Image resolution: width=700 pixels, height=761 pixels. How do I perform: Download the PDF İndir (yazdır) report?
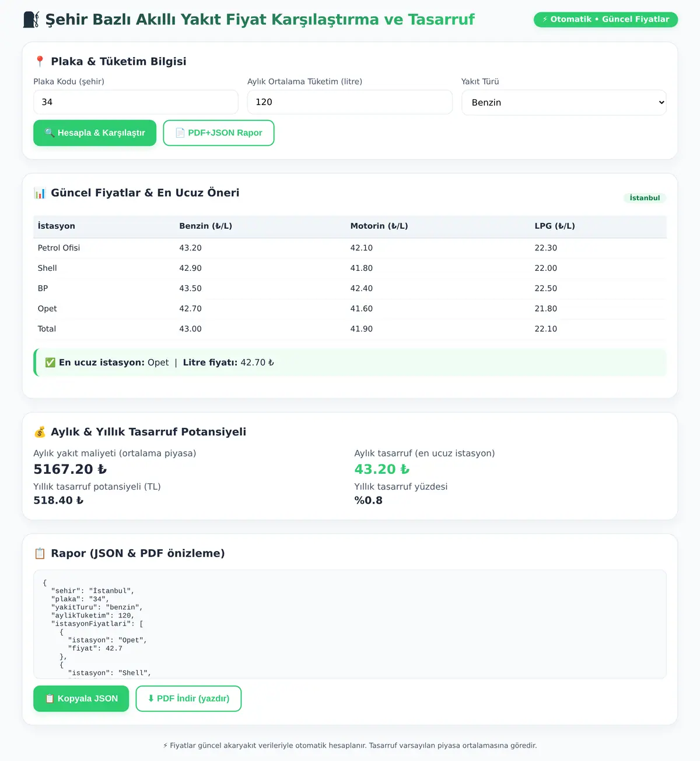[x=188, y=699]
